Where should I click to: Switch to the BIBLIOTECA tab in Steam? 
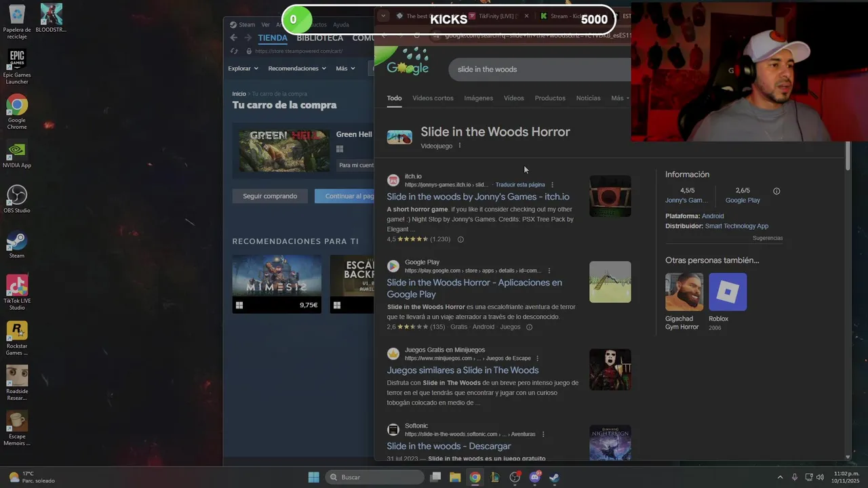pos(319,38)
